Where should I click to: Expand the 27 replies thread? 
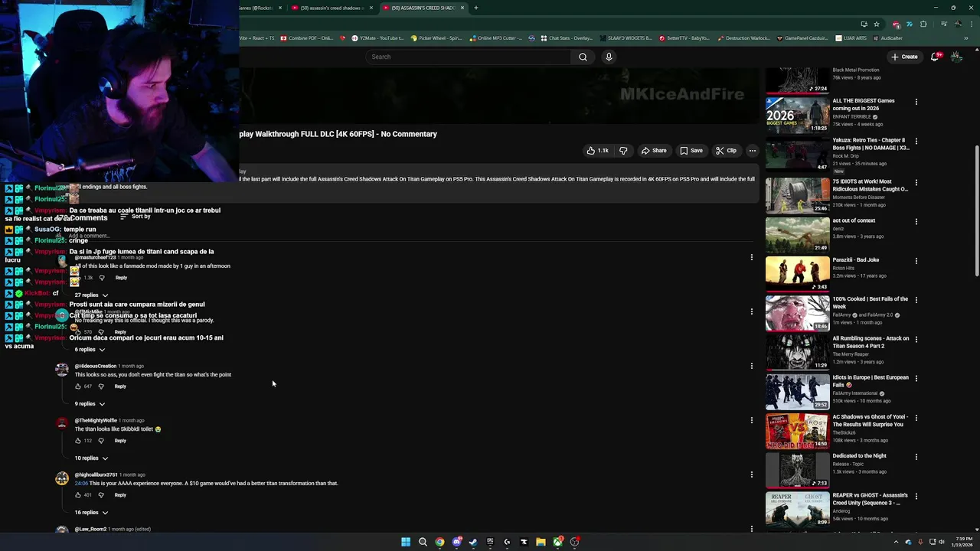click(91, 295)
